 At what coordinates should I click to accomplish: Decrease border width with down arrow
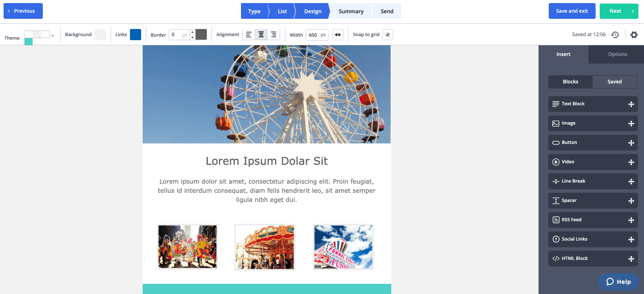[x=192, y=38]
